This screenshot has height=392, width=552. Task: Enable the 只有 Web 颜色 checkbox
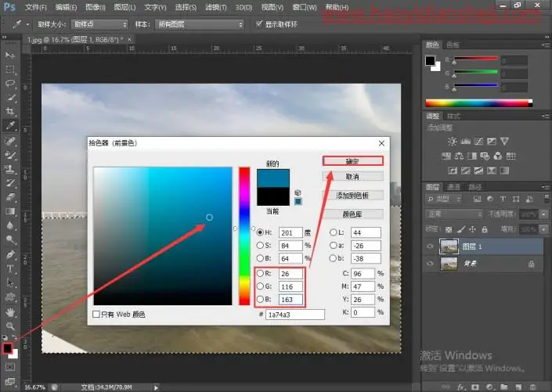96,314
